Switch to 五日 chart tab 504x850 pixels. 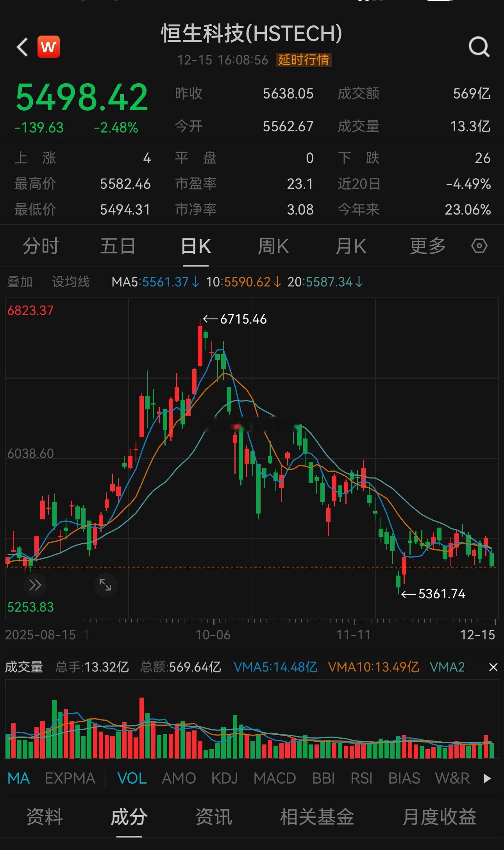(x=118, y=246)
